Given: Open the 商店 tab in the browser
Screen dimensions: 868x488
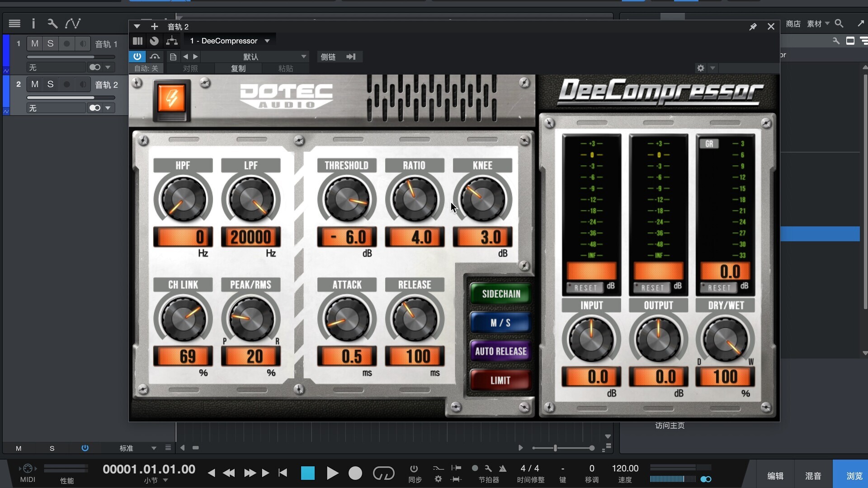Looking at the screenshot, I should click(x=793, y=23).
